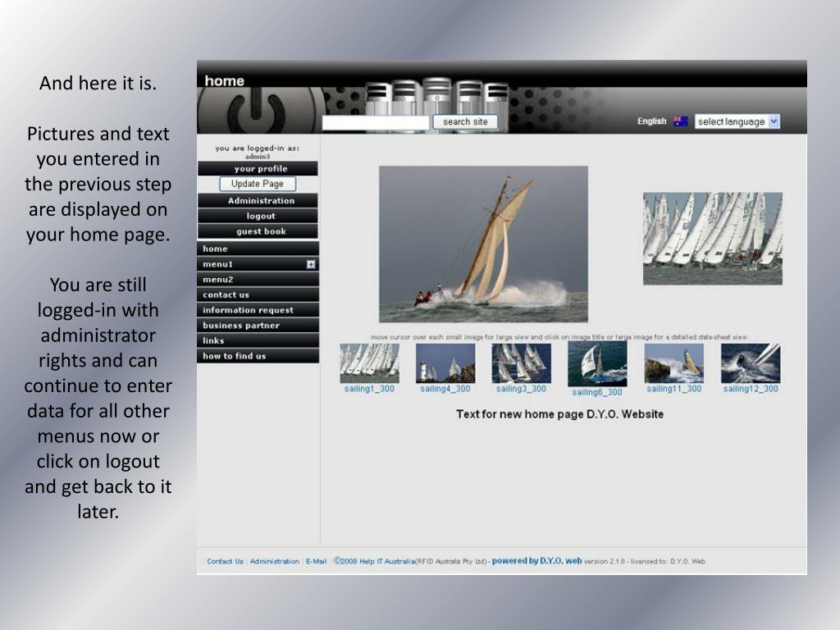Expand the menu1 plus icon

tap(311, 264)
